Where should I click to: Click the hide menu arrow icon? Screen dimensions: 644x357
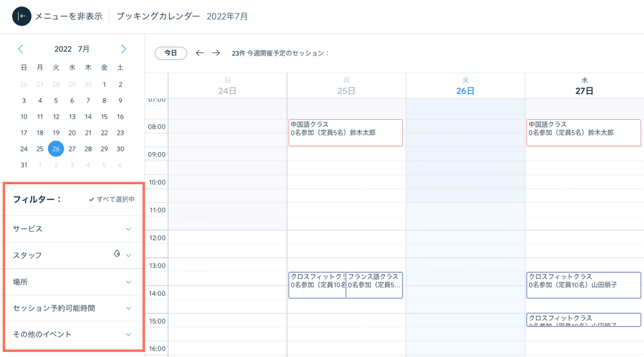(x=21, y=16)
